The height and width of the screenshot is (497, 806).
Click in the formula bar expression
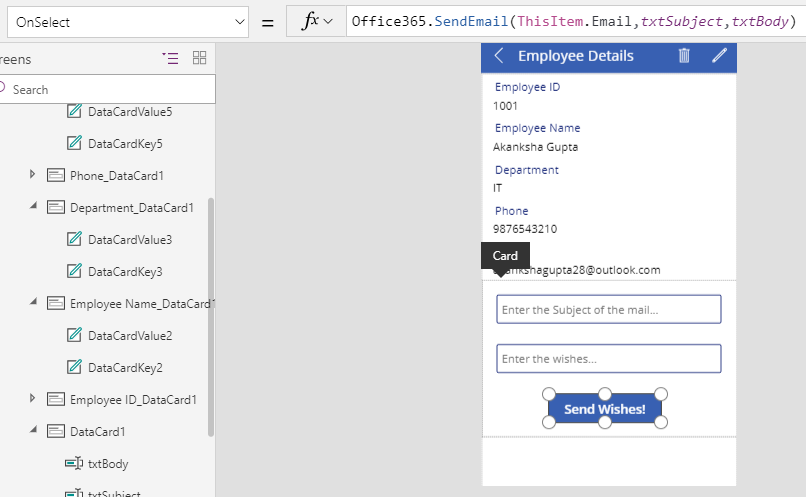coord(570,21)
